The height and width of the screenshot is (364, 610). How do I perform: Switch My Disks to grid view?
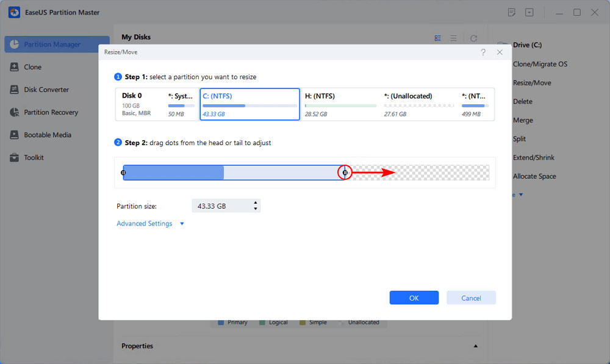[437, 37]
